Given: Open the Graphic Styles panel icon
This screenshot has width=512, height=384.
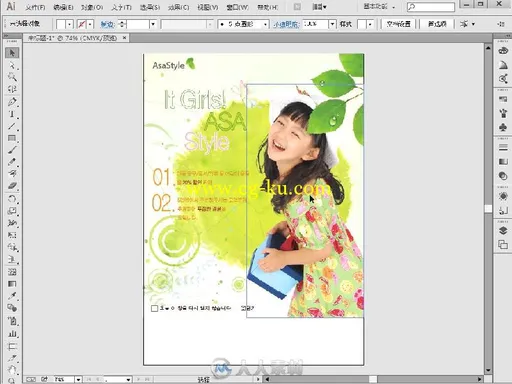Looking at the screenshot, I should [x=503, y=210].
